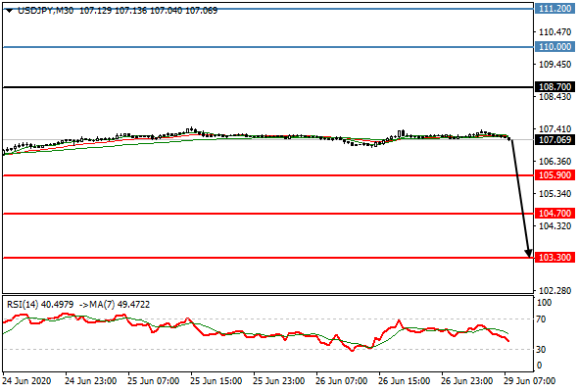Select the 103.300 red price label
The width and height of the screenshot is (578, 392).
[x=554, y=258]
